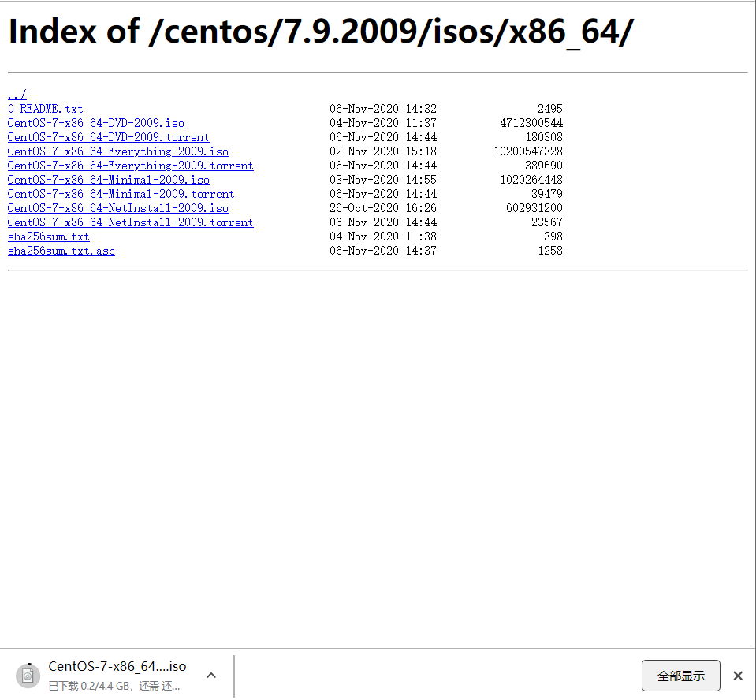This screenshot has height=700, width=756.
Task: Download CentOS-7-x86_64-Everything-2009.iso
Action: pos(118,151)
